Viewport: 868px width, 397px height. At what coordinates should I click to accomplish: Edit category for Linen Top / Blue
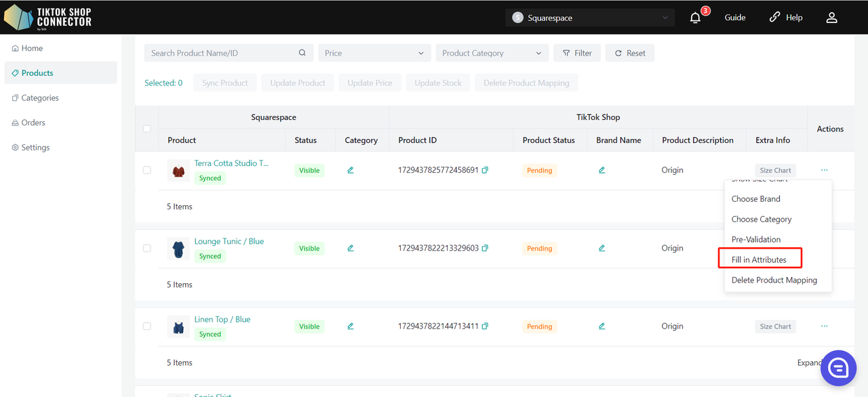[x=351, y=326]
